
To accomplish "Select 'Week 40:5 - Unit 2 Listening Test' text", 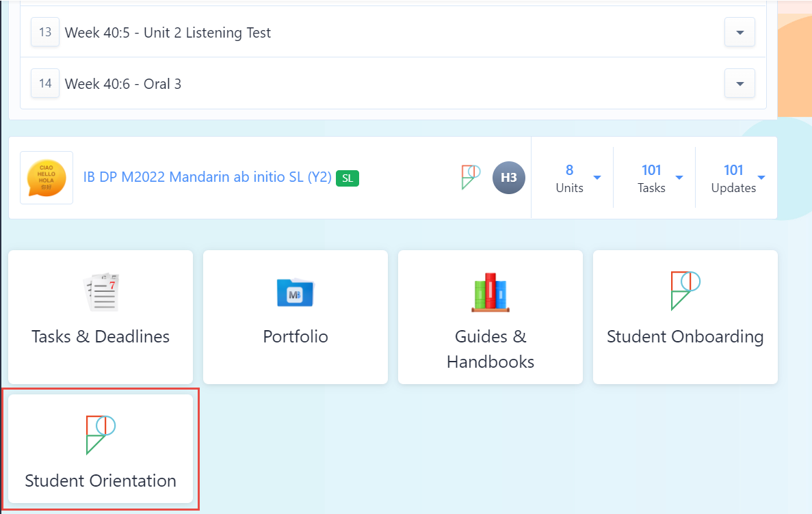I will 168,33.
